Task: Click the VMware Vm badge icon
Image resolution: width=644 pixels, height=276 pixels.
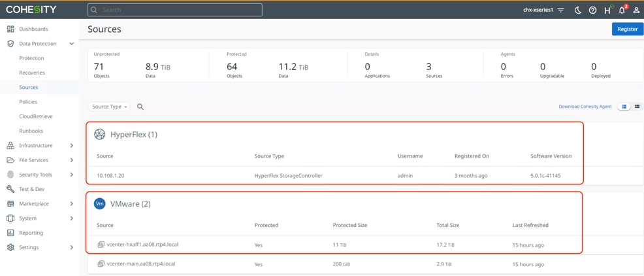Action: point(99,203)
